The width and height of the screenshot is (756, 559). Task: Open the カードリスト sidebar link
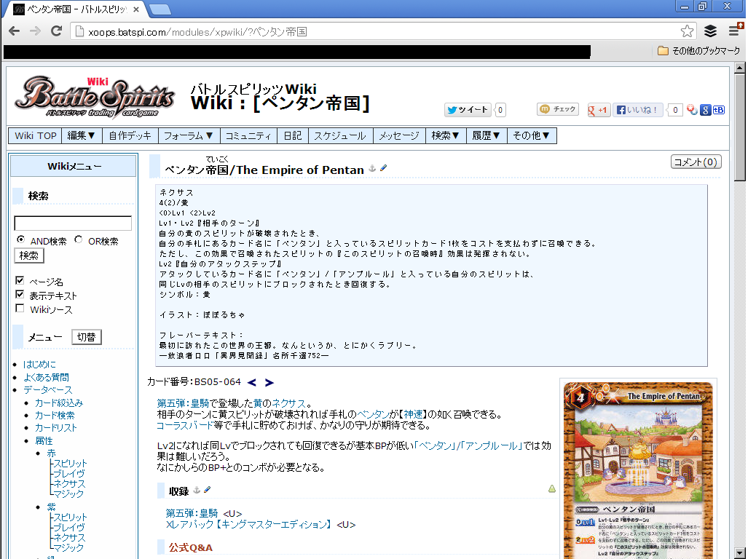click(x=56, y=428)
